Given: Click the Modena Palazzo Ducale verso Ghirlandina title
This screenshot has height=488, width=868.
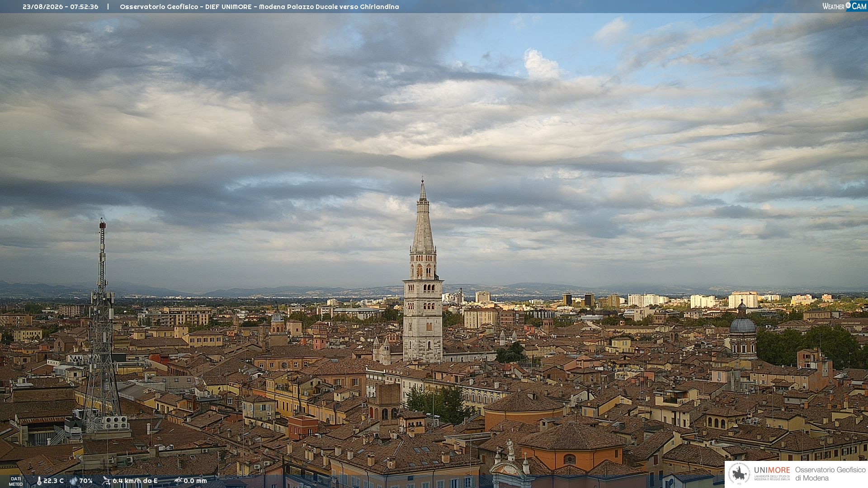Looking at the screenshot, I should coord(329,7).
